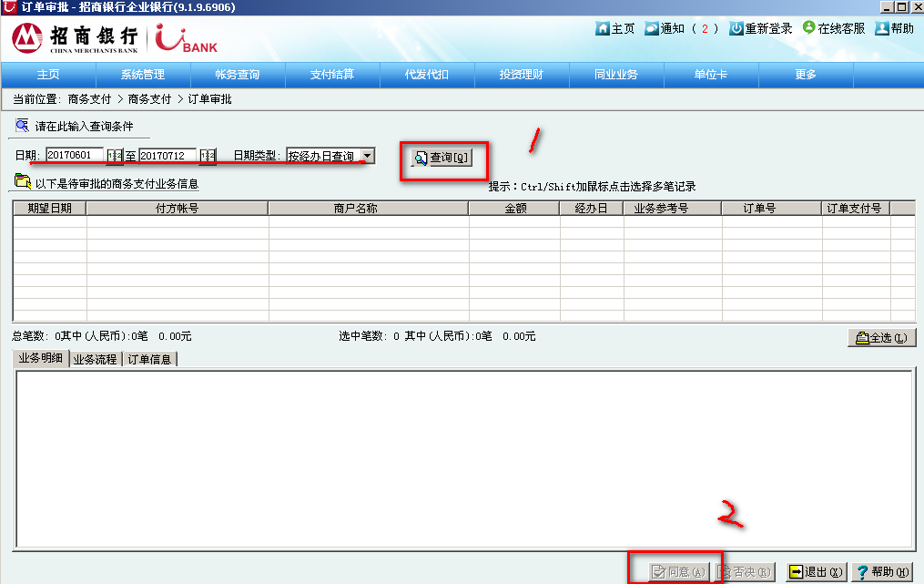Screen dimensions: 924x584
Task: Click the 商户名称 column header
Action: [x=368, y=209]
